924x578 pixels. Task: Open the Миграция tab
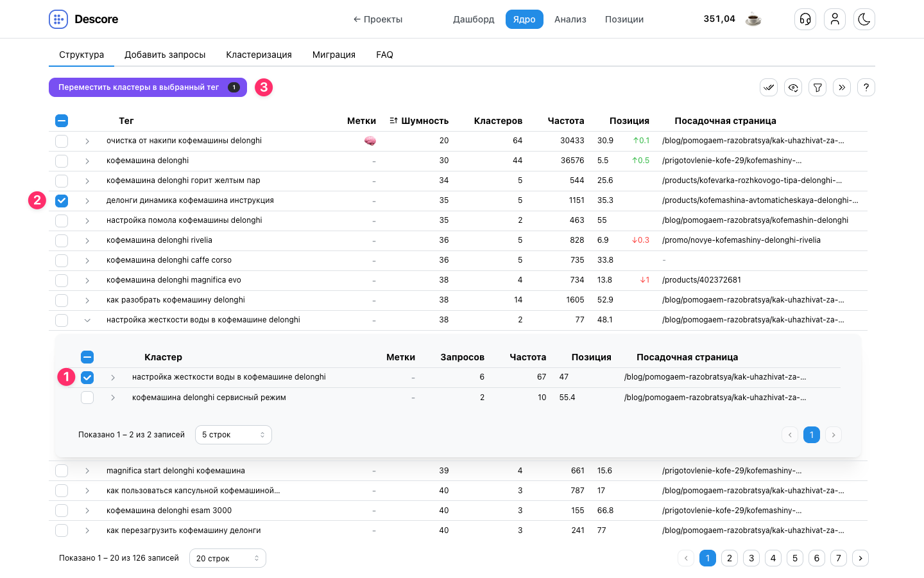[334, 55]
